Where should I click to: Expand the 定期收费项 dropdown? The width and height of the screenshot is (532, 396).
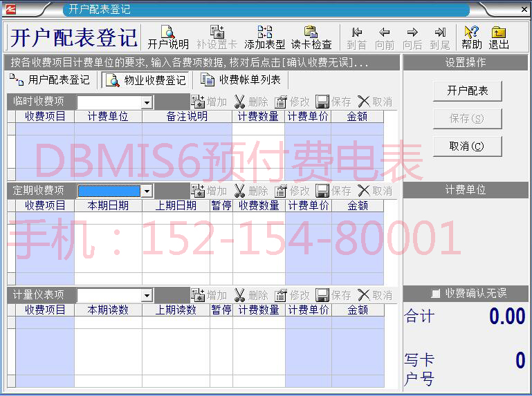[x=146, y=191]
